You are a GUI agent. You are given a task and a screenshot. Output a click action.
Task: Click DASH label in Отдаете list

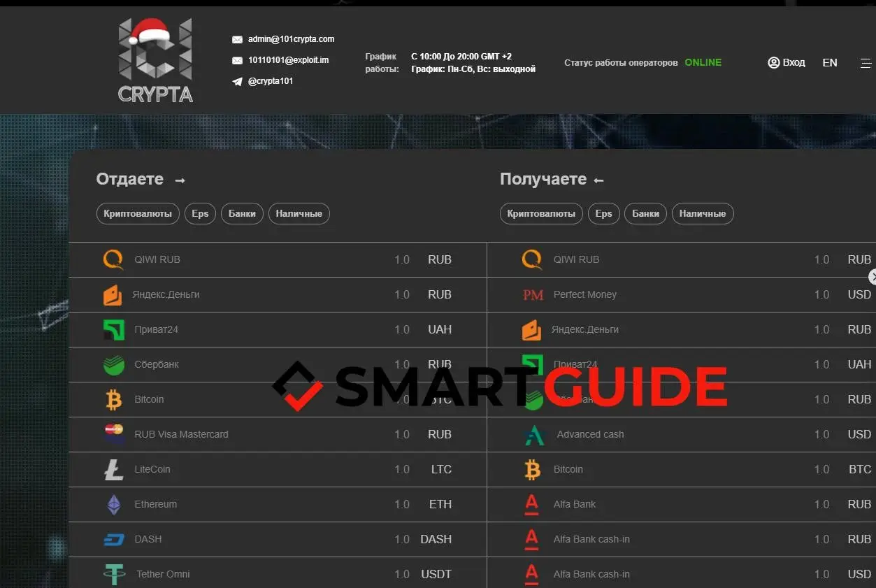148,539
